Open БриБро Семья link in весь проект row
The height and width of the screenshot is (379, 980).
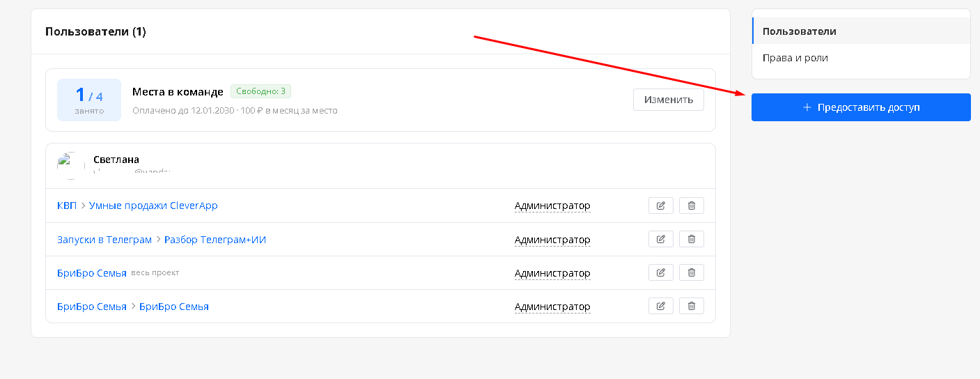click(92, 273)
